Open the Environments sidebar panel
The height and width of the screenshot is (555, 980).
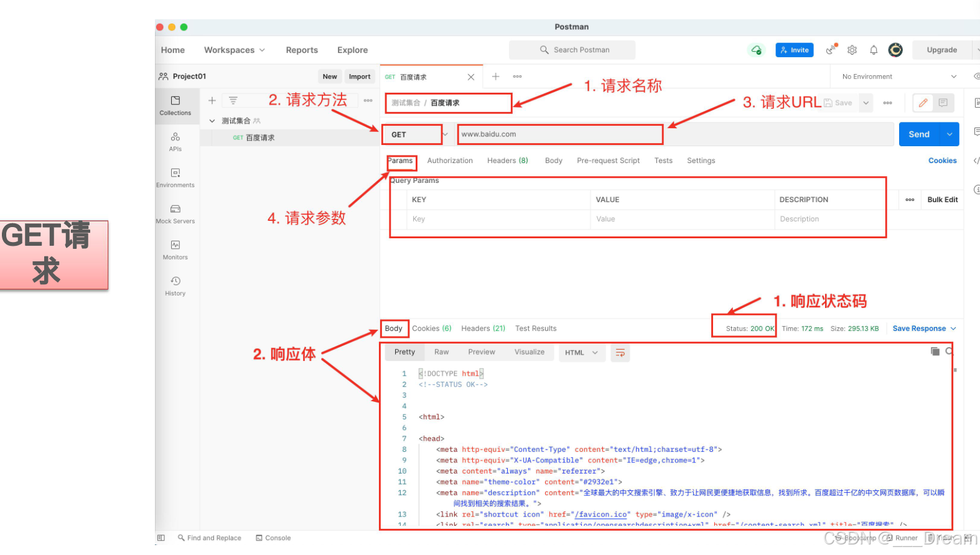[x=175, y=178]
